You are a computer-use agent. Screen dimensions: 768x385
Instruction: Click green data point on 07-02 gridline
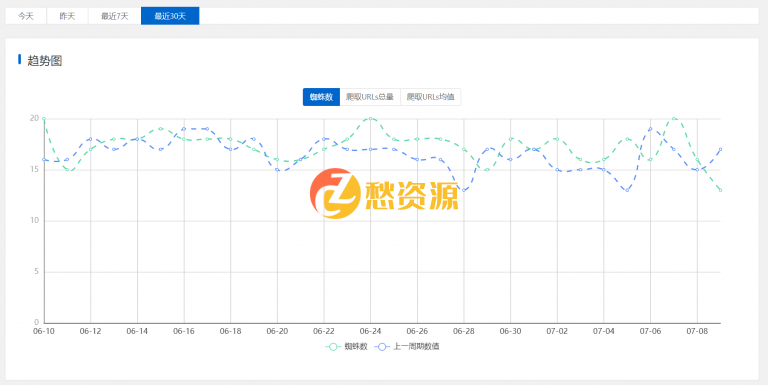(x=557, y=139)
